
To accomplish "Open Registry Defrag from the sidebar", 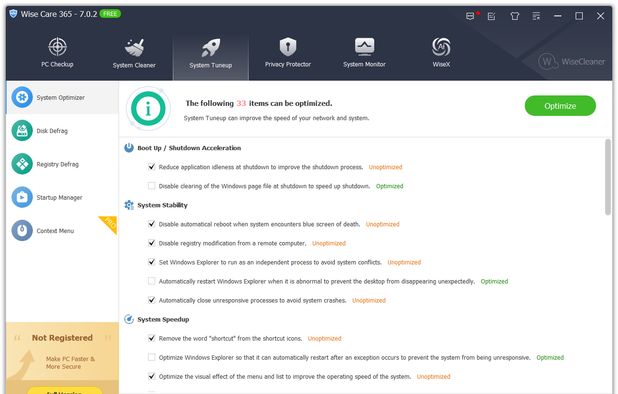I will point(62,164).
